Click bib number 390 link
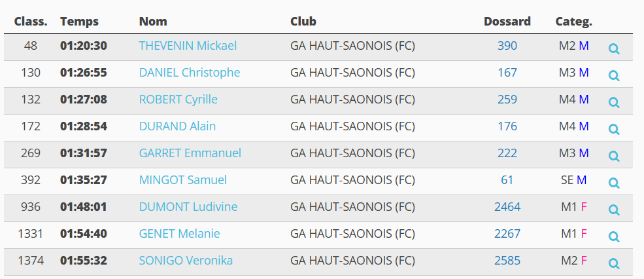 (x=507, y=46)
